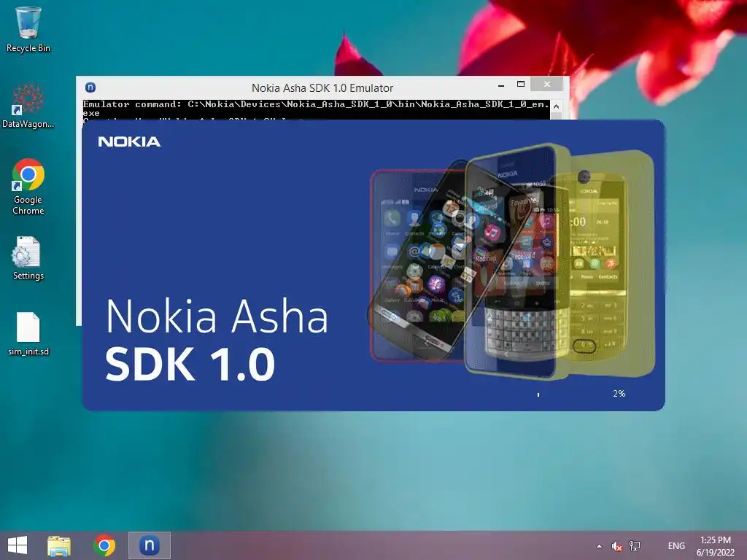Viewport: 747px width, 560px height.
Task: Show hidden system tray icons
Action: pyautogui.click(x=599, y=546)
